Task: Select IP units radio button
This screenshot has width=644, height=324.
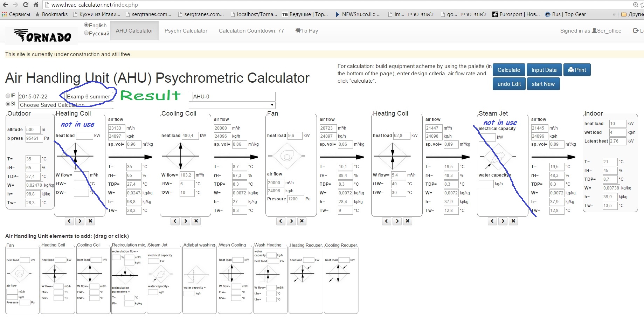Action: pos(8,96)
